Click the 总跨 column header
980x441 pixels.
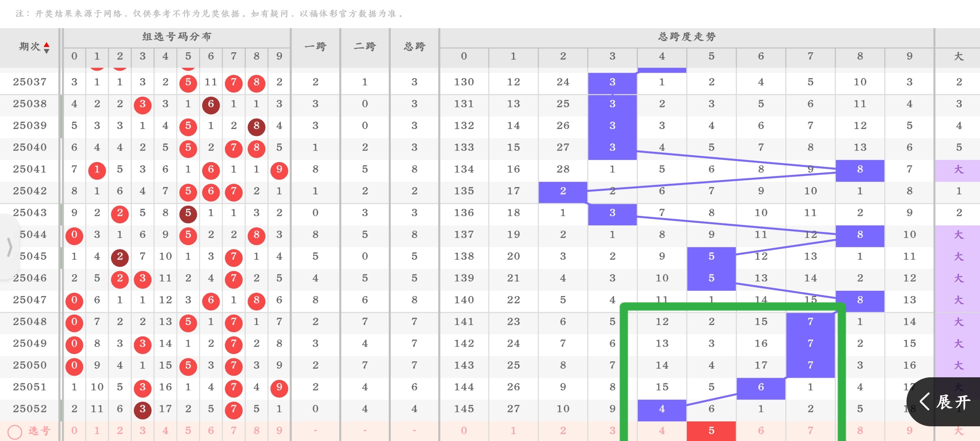[414, 47]
